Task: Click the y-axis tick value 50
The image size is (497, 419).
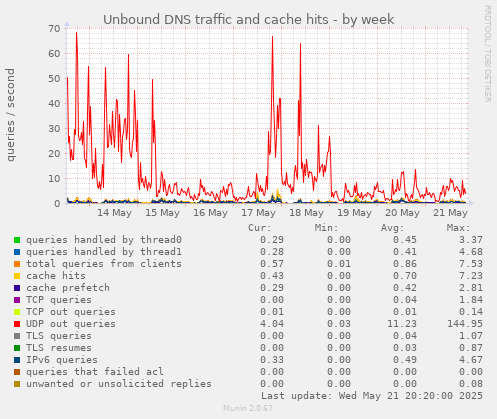Action: point(54,79)
